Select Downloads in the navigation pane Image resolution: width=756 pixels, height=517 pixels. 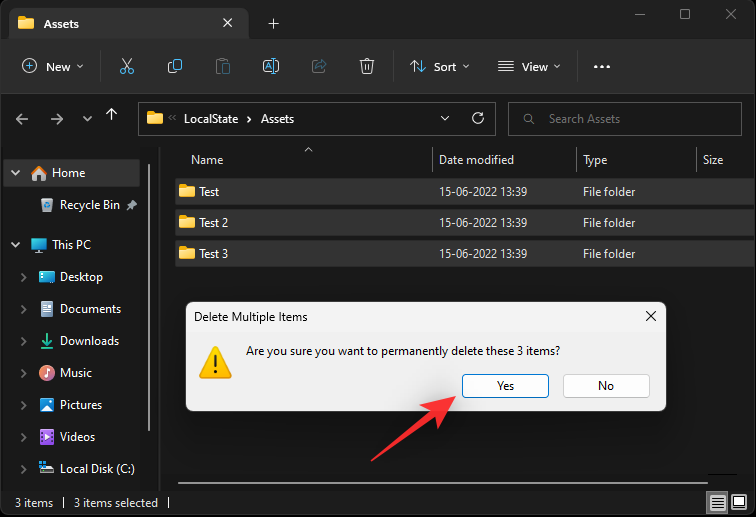tap(89, 341)
